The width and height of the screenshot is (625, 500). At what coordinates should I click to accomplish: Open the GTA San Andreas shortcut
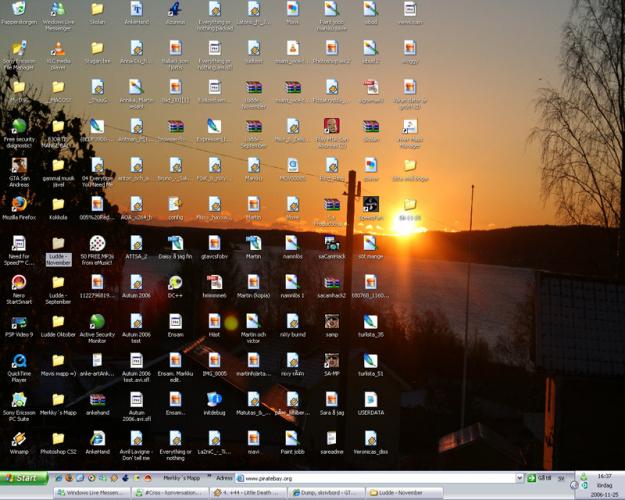[19, 166]
